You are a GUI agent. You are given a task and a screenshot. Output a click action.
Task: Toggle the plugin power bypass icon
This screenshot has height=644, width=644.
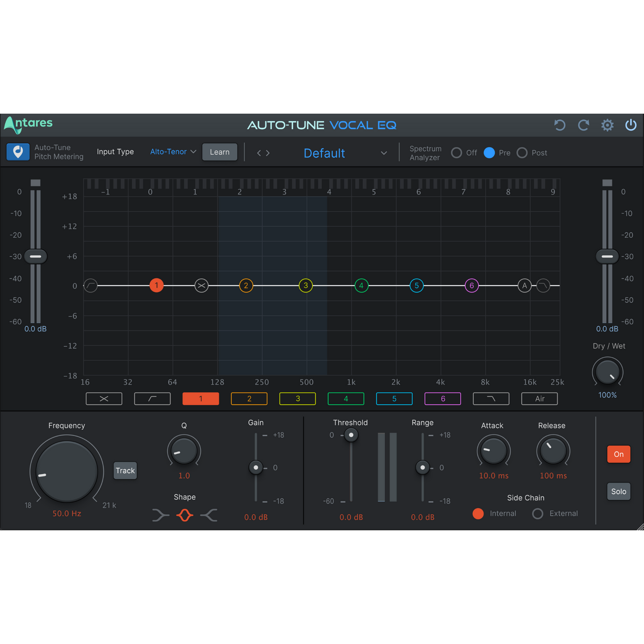631,125
